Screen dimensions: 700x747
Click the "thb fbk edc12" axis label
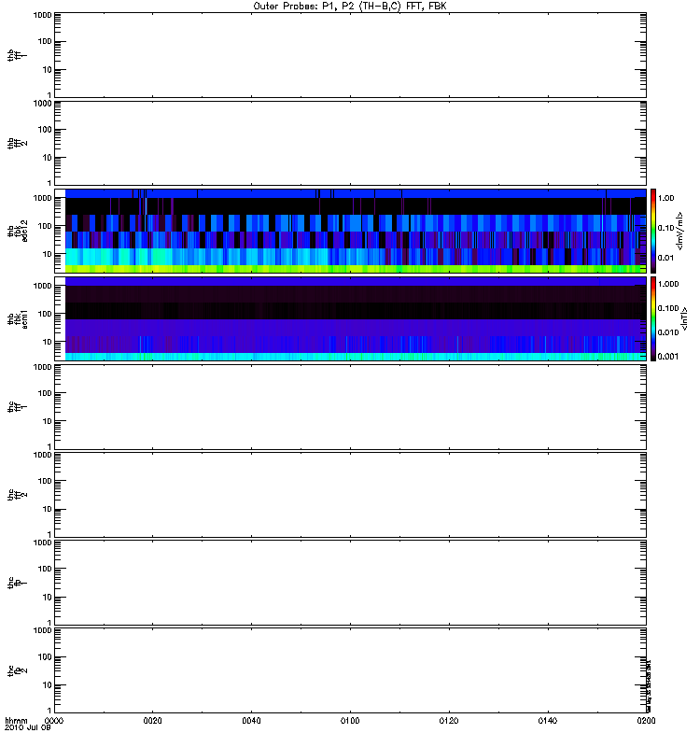coord(17,231)
